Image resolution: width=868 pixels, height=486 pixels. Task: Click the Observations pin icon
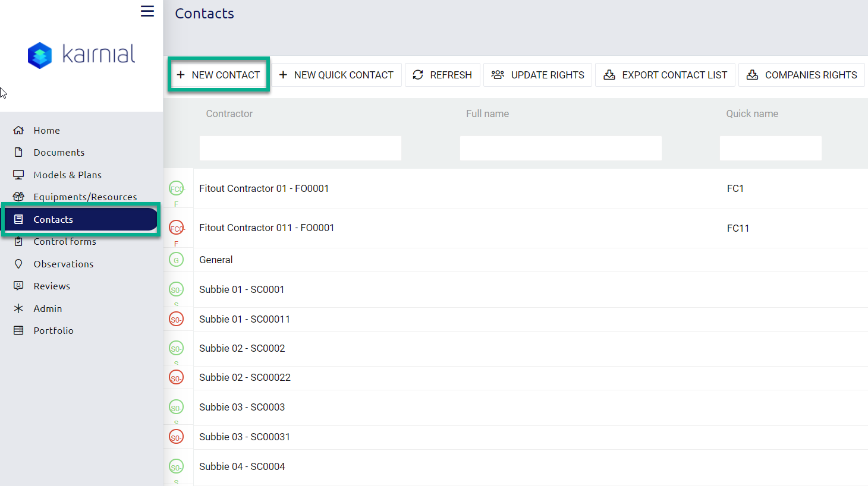(18, 264)
